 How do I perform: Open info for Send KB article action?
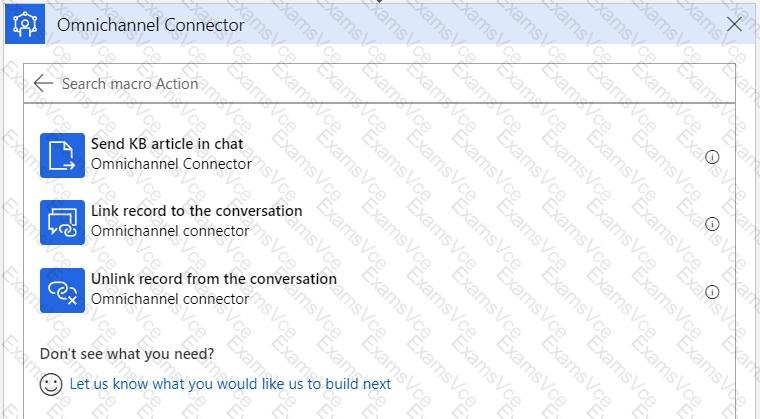pos(712,157)
